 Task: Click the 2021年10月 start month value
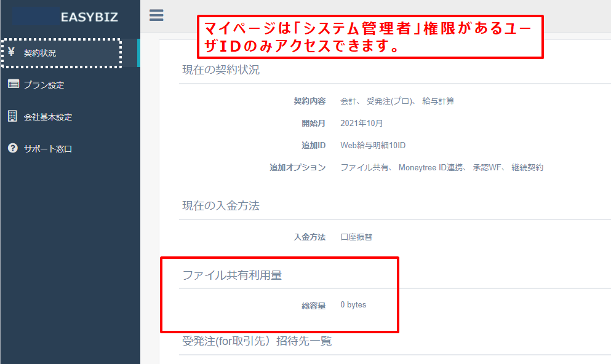(361, 124)
